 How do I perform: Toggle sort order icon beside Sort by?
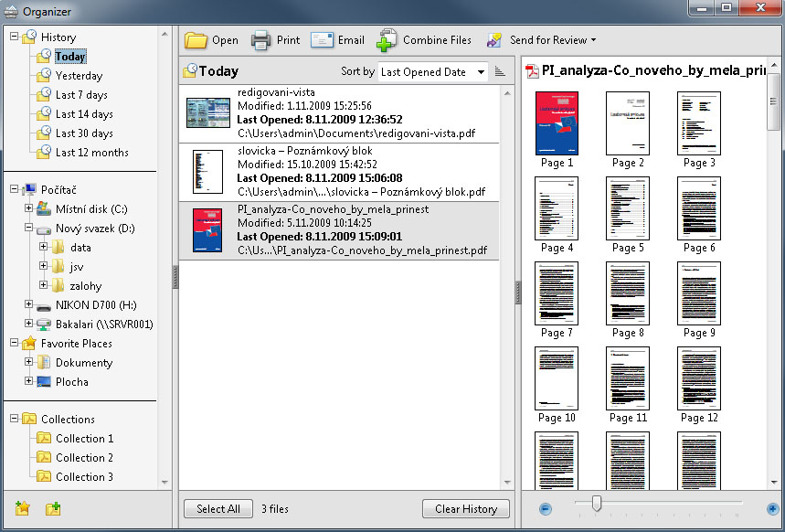(x=500, y=71)
